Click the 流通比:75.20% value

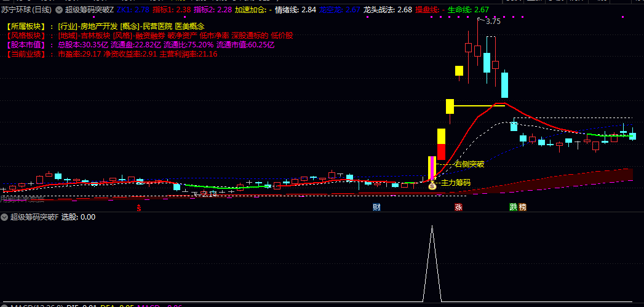[188, 45]
